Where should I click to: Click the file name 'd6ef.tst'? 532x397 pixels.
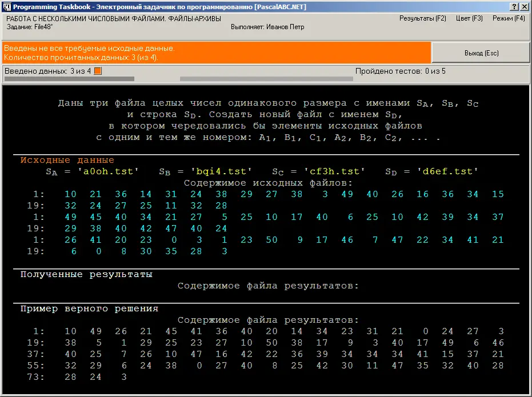pos(447,171)
